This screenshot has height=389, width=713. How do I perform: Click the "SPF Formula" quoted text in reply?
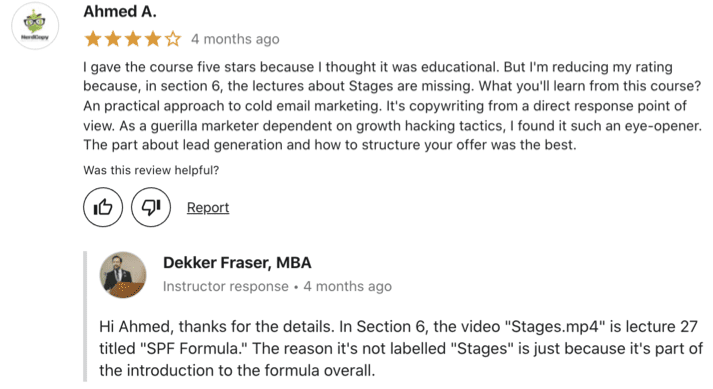pyautogui.click(x=191, y=349)
